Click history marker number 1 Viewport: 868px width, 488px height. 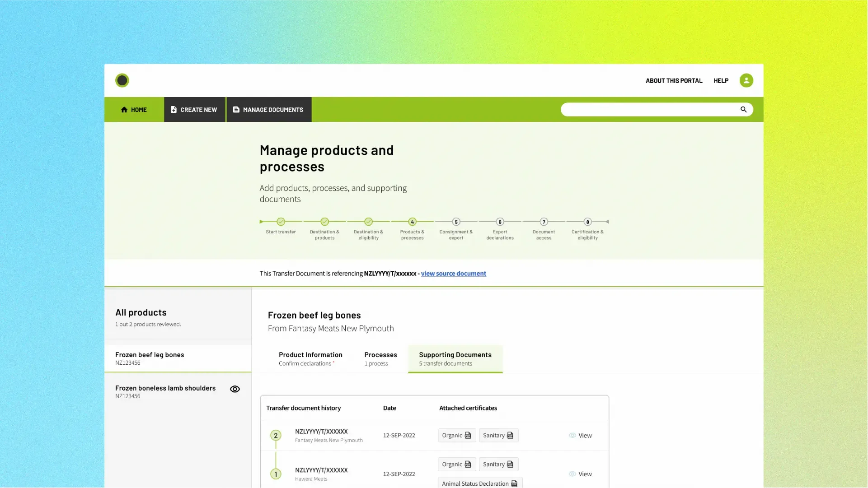pyautogui.click(x=276, y=474)
